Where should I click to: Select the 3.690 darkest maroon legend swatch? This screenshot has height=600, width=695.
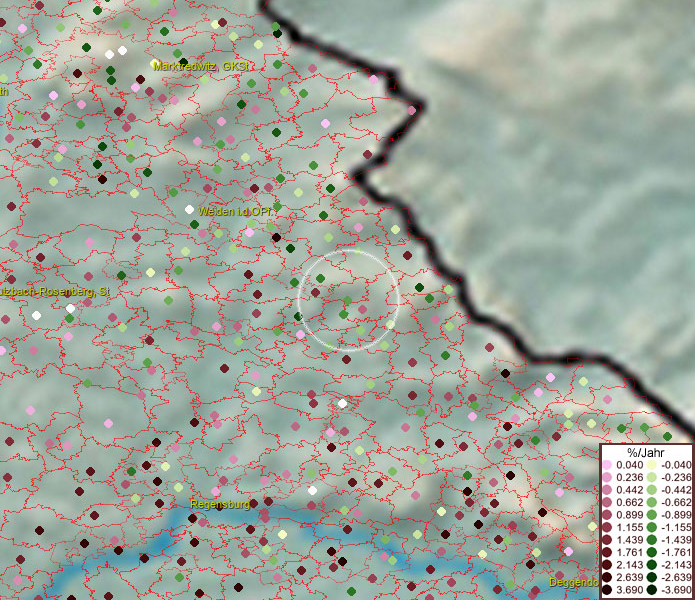click(608, 591)
